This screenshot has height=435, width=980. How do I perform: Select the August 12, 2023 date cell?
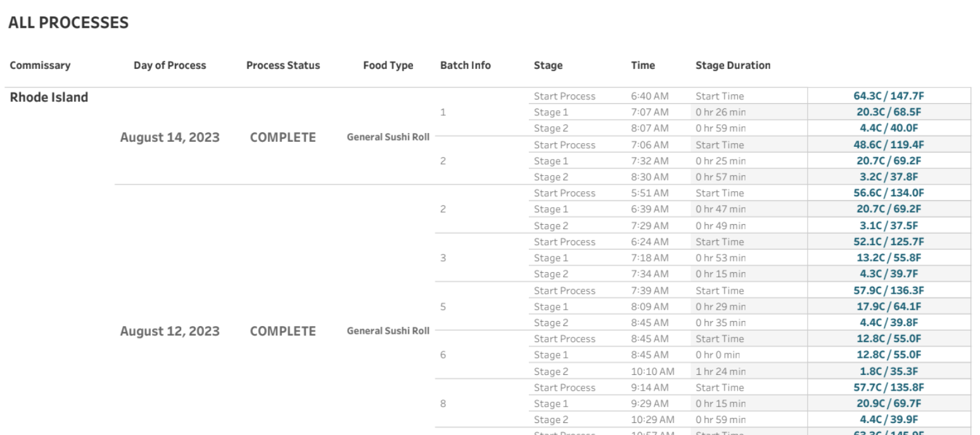pos(170,331)
